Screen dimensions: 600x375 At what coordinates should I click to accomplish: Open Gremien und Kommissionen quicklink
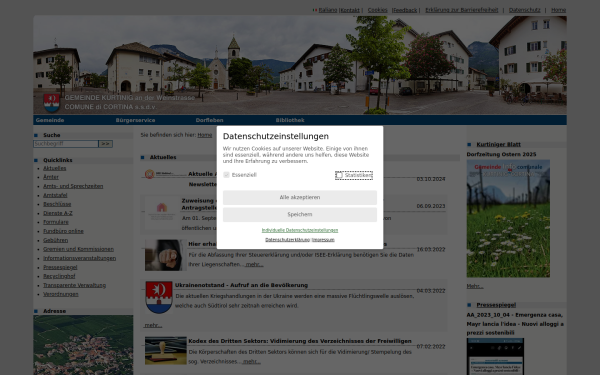coord(78,249)
